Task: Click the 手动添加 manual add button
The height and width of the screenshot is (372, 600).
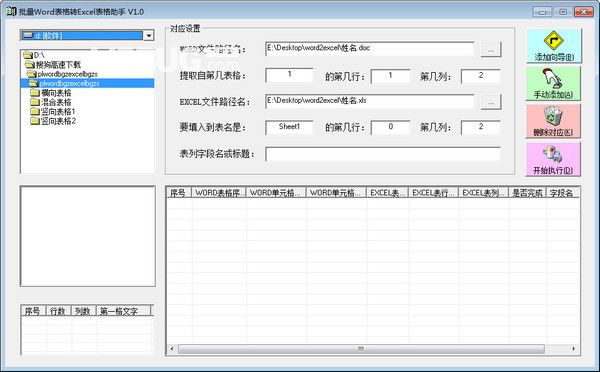Action: [554, 83]
